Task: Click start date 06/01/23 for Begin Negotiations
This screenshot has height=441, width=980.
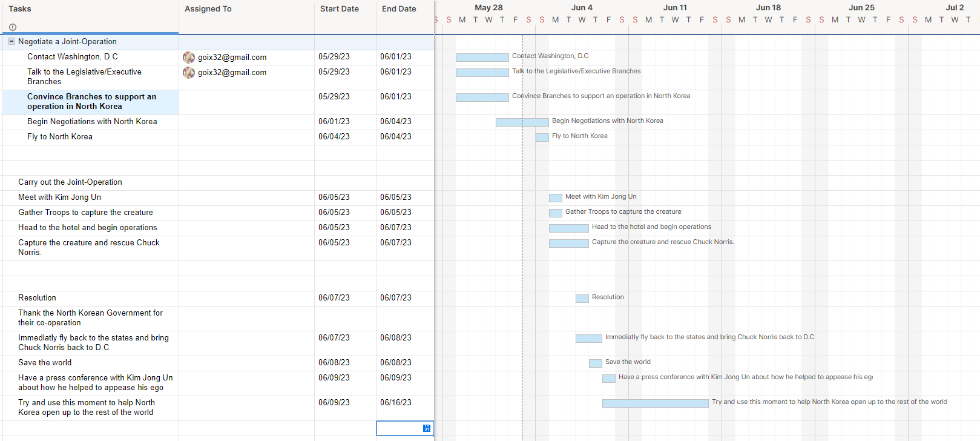Action: [334, 122]
